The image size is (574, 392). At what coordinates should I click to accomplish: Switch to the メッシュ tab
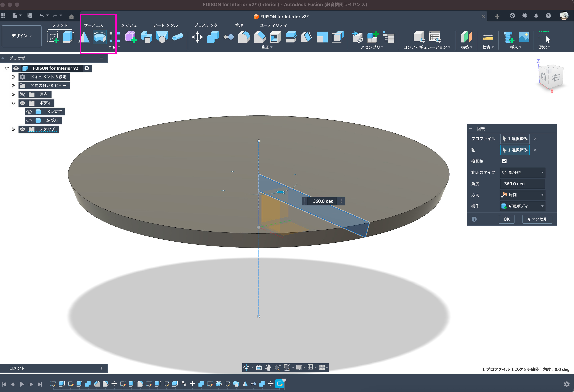(x=129, y=25)
